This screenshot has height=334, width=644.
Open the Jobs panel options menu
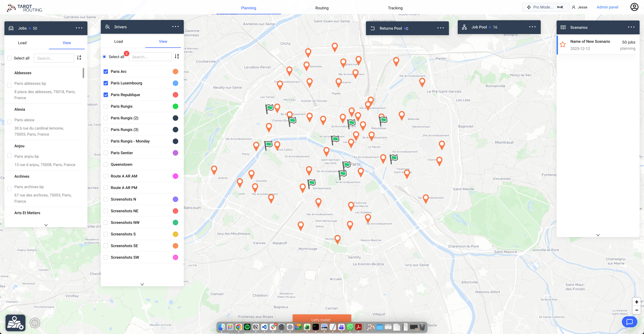79,28
